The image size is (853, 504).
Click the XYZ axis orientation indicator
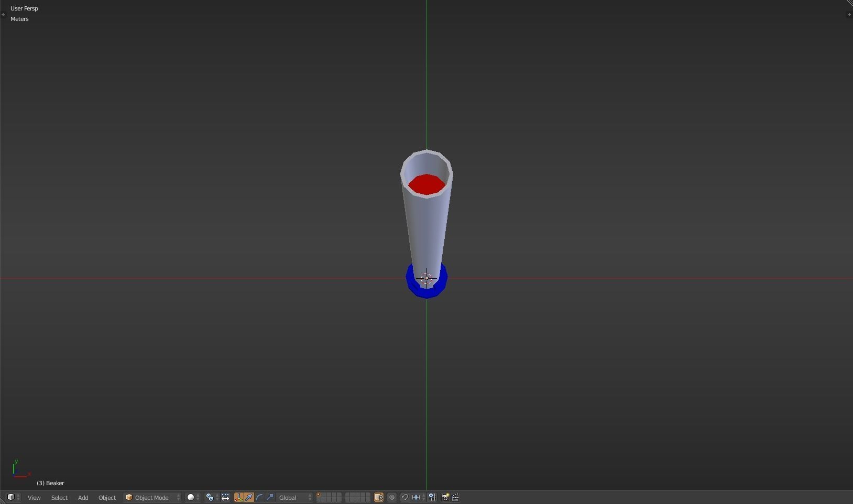[x=21, y=468]
